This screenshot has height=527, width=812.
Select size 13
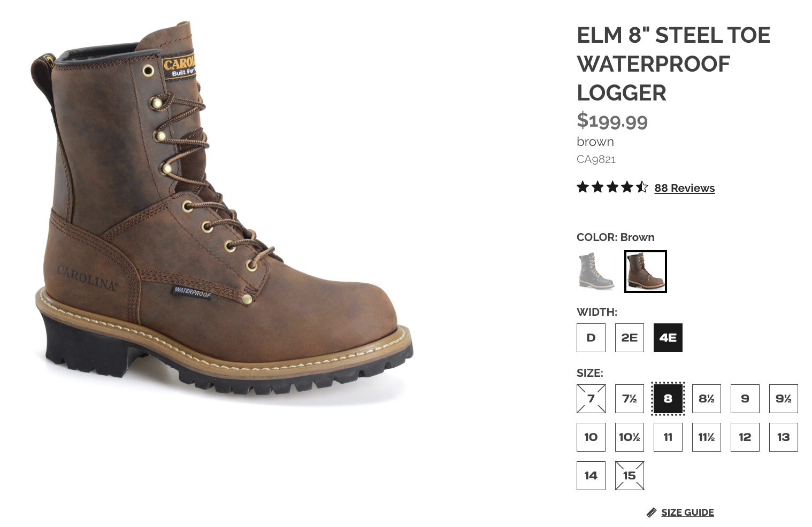[784, 437]
